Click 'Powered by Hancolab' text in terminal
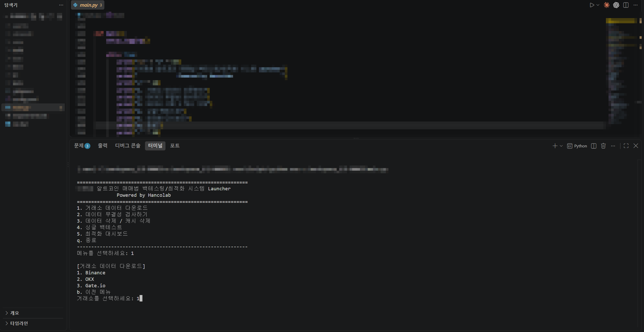Screen dimensions: 644x332 tap(144, 195)
